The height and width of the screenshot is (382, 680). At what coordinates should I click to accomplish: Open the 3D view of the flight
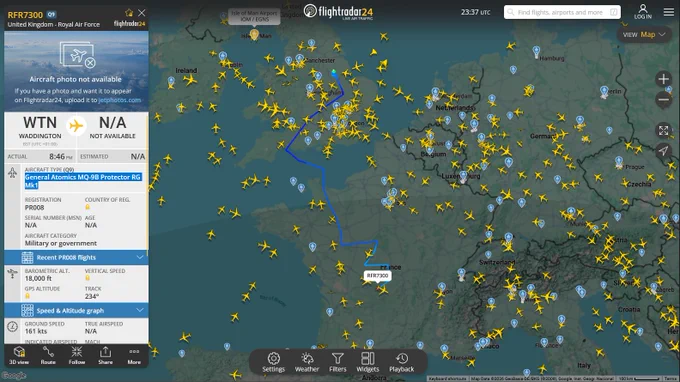pos(19,355)
